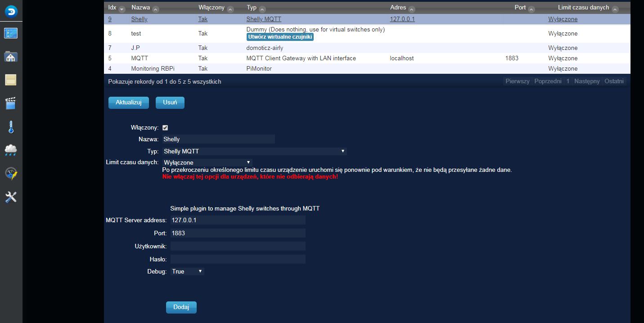Select the Shelly row name

click(139, 19)
